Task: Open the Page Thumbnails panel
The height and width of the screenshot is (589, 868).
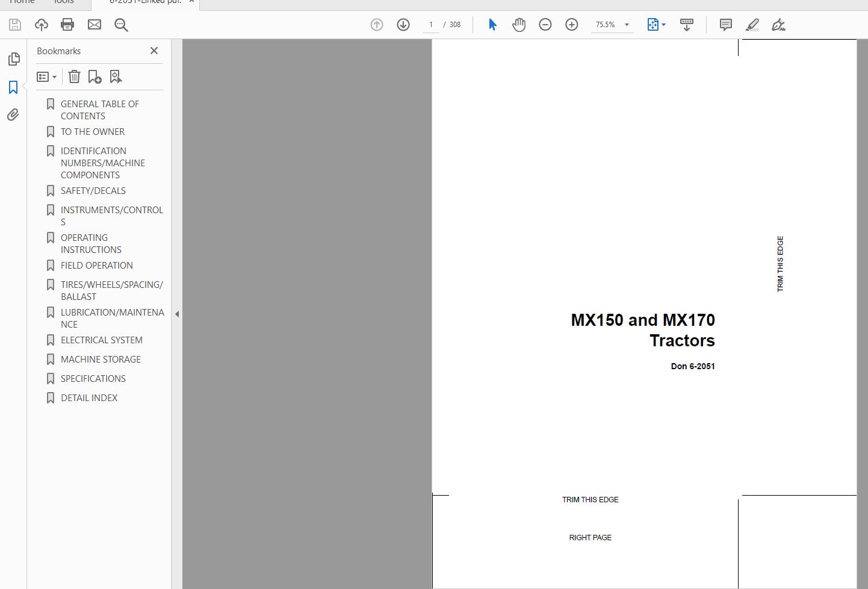Action: tap(13, 59)
